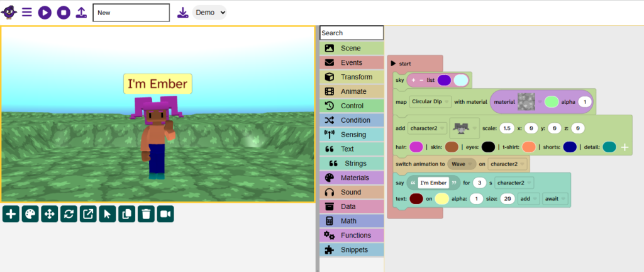Open the Functions block category
This screenshot has width=644, height=272.
pos(352,235)
